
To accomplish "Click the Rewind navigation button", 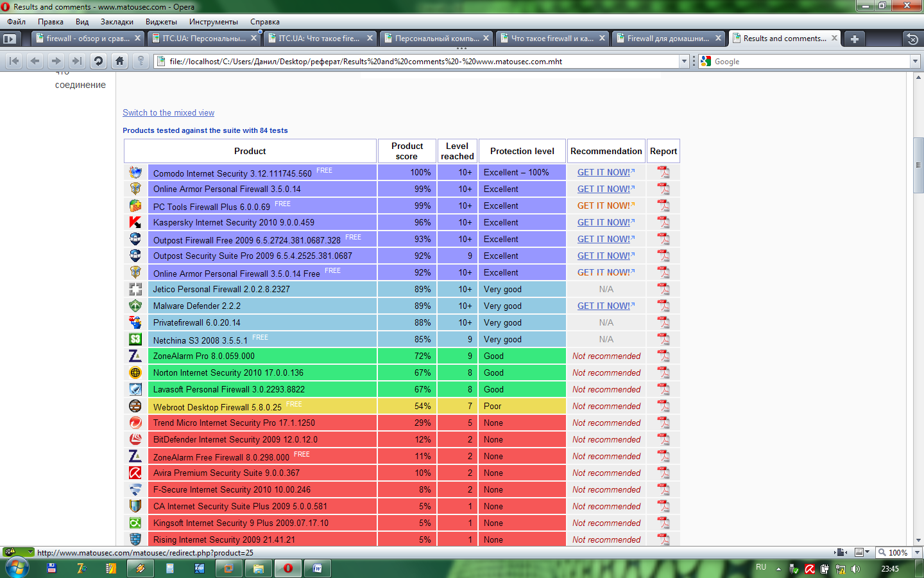I will point(14,61).
